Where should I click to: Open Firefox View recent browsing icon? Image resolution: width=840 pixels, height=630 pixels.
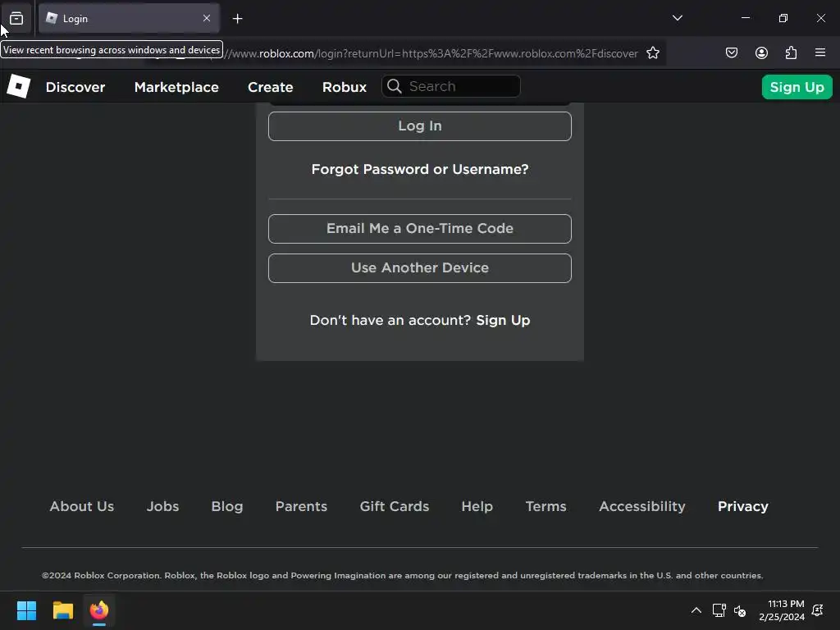[x=16, y=19]
